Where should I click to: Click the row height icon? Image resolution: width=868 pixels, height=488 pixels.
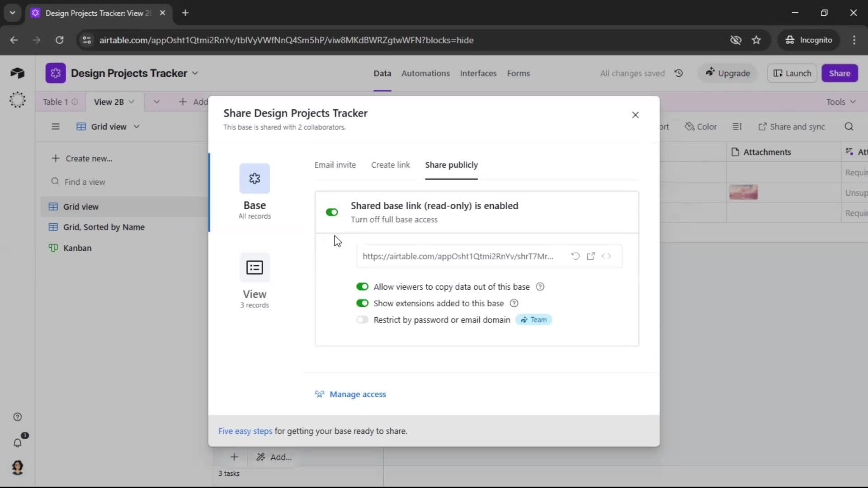point(737,127)
